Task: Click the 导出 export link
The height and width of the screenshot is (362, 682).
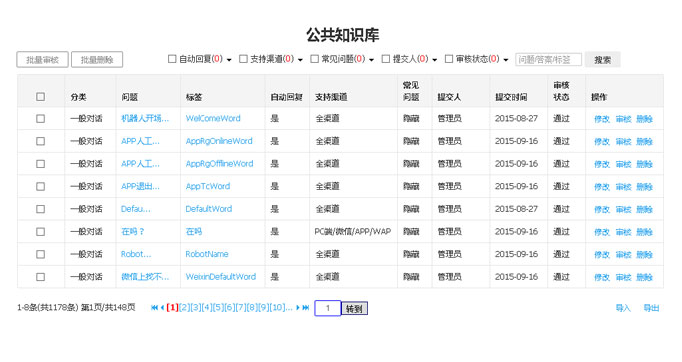Action: pyautogui.click(x=651, y=308)
